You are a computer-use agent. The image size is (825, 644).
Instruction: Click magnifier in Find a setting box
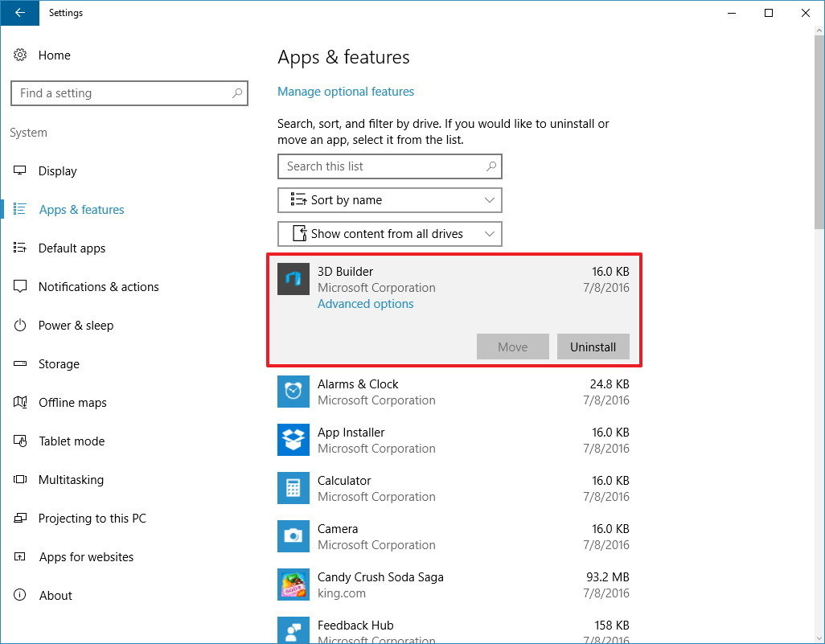point(236,93)
